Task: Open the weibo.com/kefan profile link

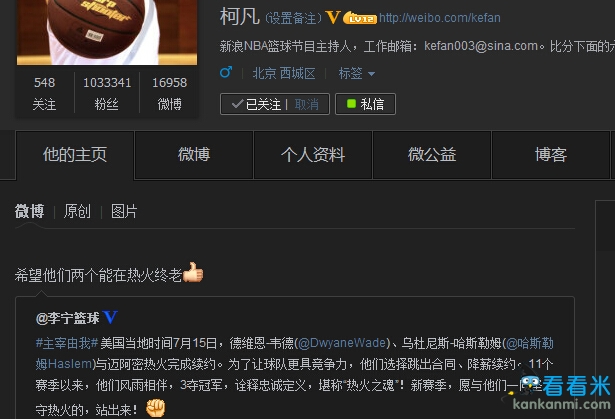Action: pyautogui.click(x=440, y=18)
